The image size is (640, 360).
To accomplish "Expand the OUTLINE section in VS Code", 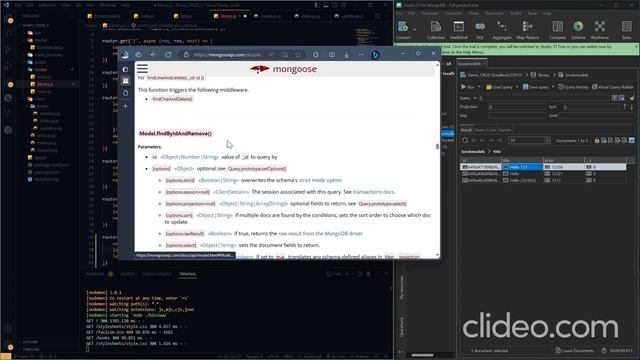I will tap(31, 342).
